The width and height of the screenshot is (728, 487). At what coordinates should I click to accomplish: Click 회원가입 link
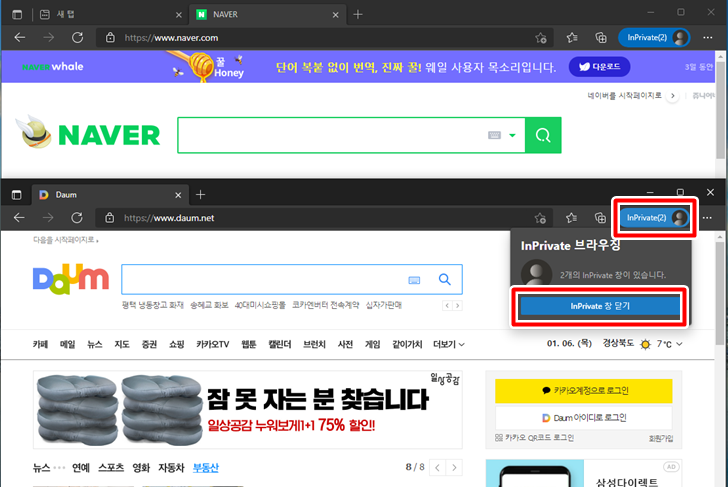tap(660, 438)
